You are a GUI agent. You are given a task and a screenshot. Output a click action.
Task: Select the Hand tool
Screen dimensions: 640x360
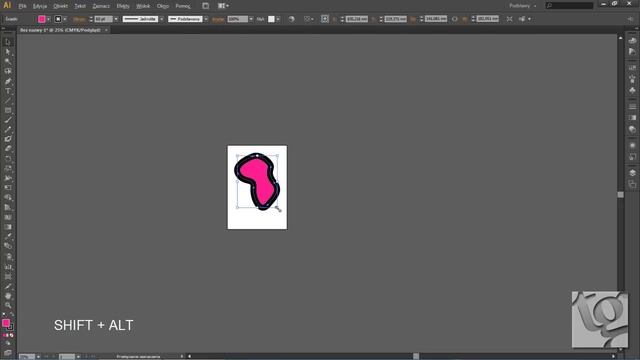pyautogui.click(x=8, y=296)
